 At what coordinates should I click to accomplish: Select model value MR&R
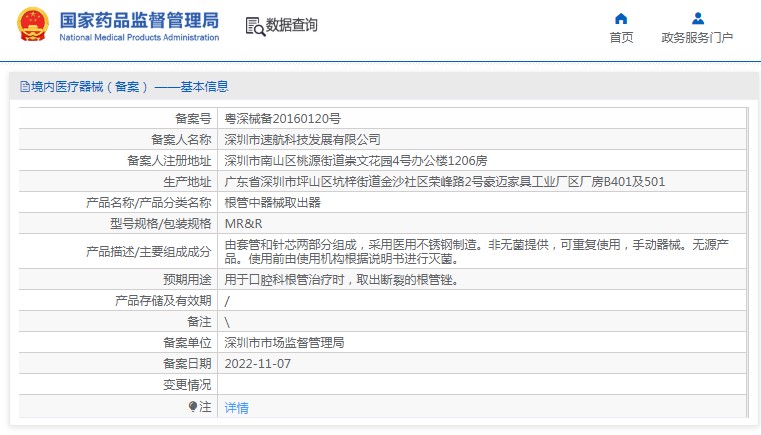point(243,223)
